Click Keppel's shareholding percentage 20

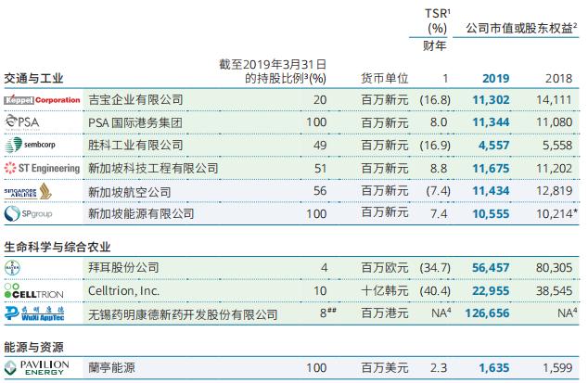[x=320, y=100]
